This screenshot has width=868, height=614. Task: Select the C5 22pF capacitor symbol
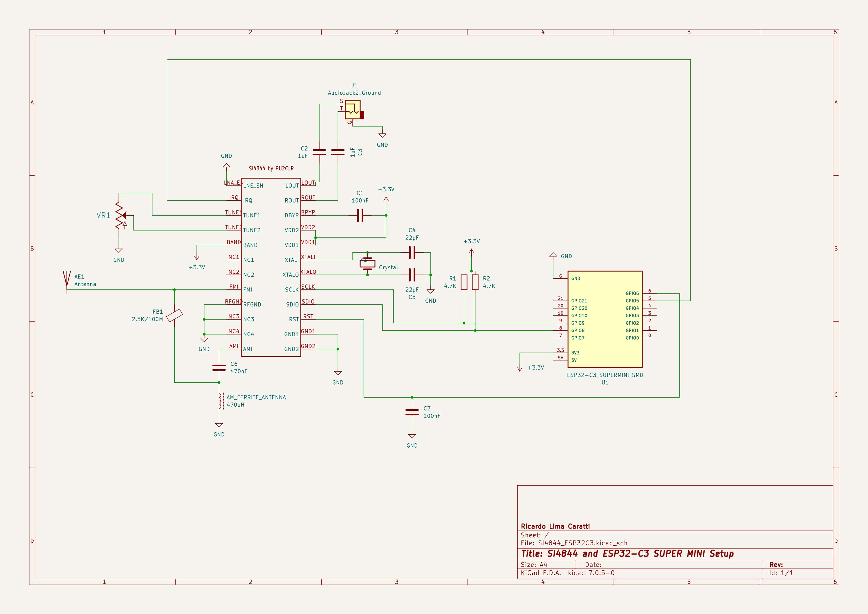412,275
